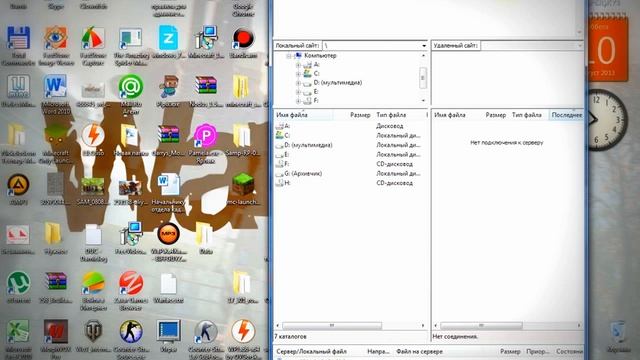The width and height of the screenshot is (640, 360).
Task: Click remote pane scroll-right arrow
Action: (x=579, y=325)
